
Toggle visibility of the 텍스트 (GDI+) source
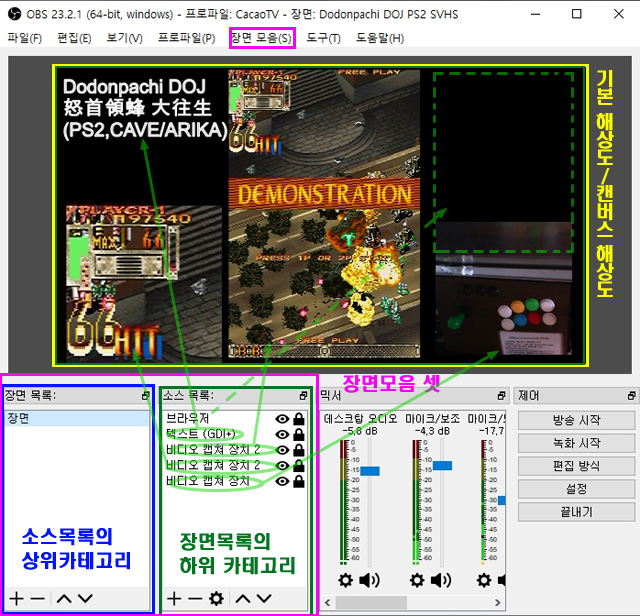point(282,434)
